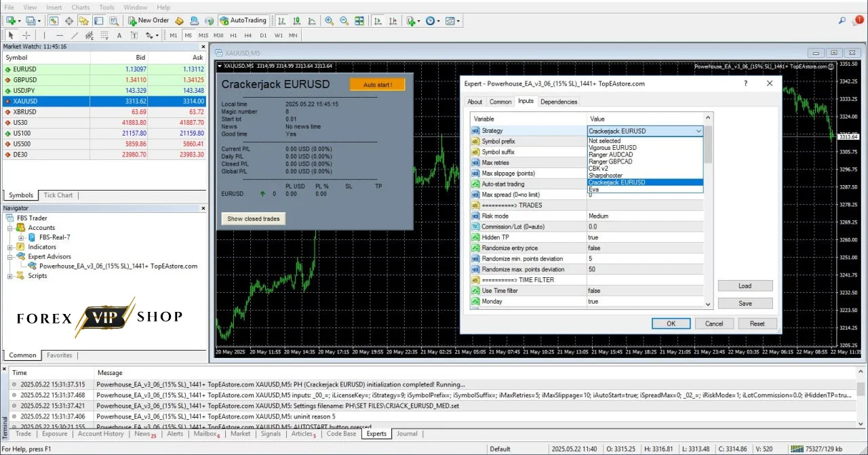Viewport: 868px width, 455px height.
Task: Select the XBRUSD row in Market Watch
Action: [x=104, y=112]
